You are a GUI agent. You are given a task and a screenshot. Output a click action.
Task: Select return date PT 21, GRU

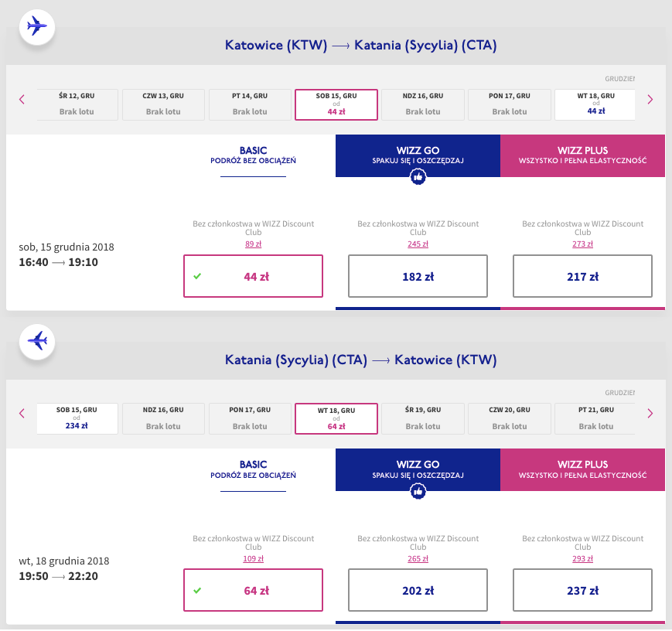pos(595,418)
